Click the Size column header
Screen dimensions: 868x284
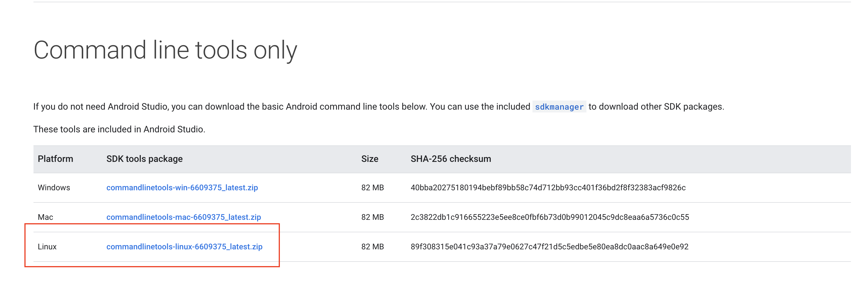[369, 159]
